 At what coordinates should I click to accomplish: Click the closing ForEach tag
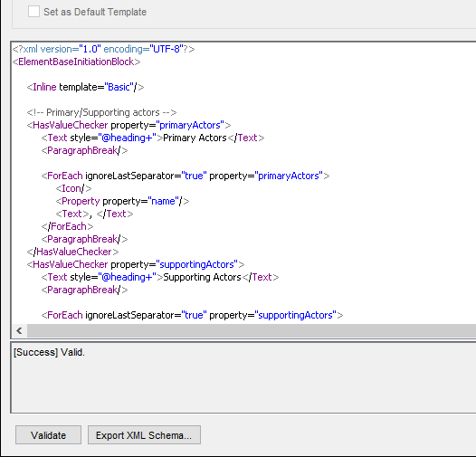pos(67,226)
